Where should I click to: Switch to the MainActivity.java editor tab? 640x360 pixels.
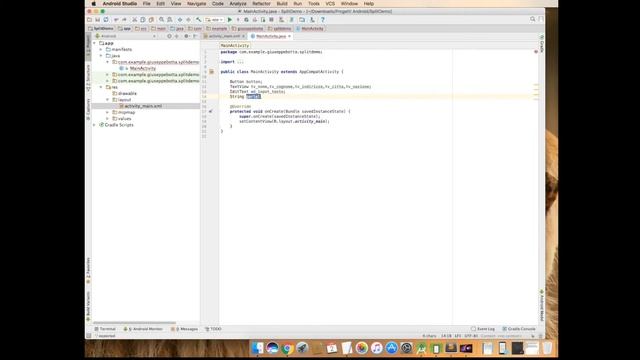tap(269, 36)
